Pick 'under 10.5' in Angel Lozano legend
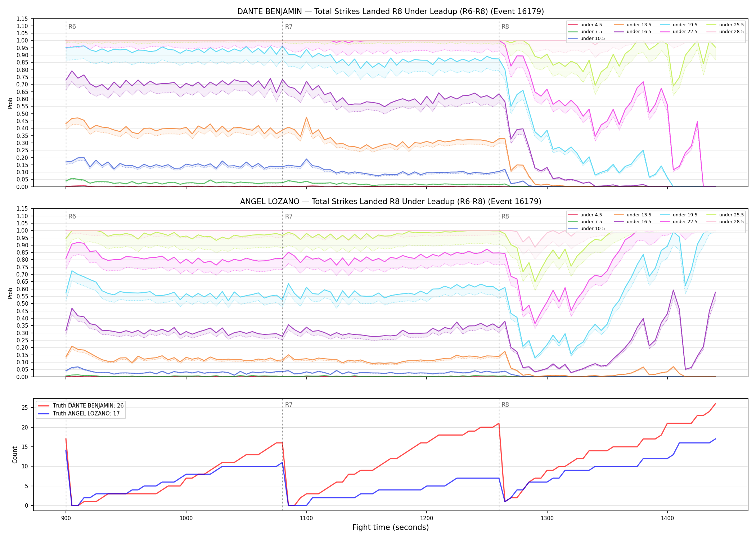This screenshot has height=540, width=756. pos(586,229)
